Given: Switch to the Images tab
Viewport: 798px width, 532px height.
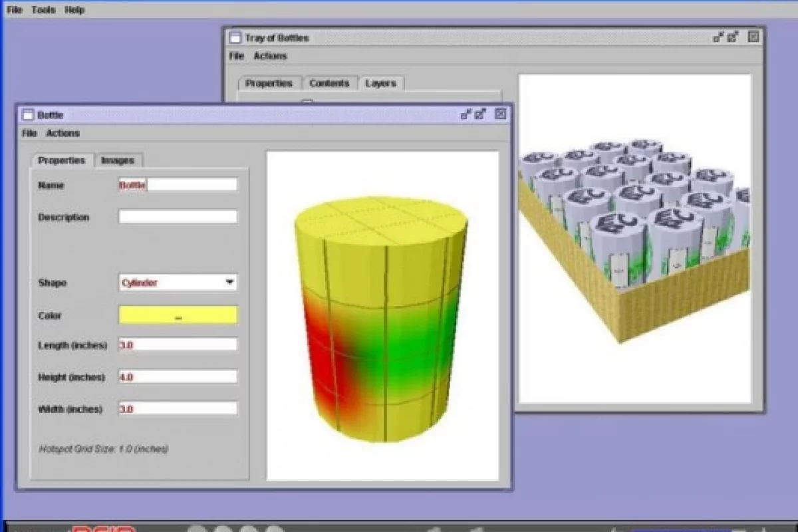Looking at the screenshot, I should 118,160.
